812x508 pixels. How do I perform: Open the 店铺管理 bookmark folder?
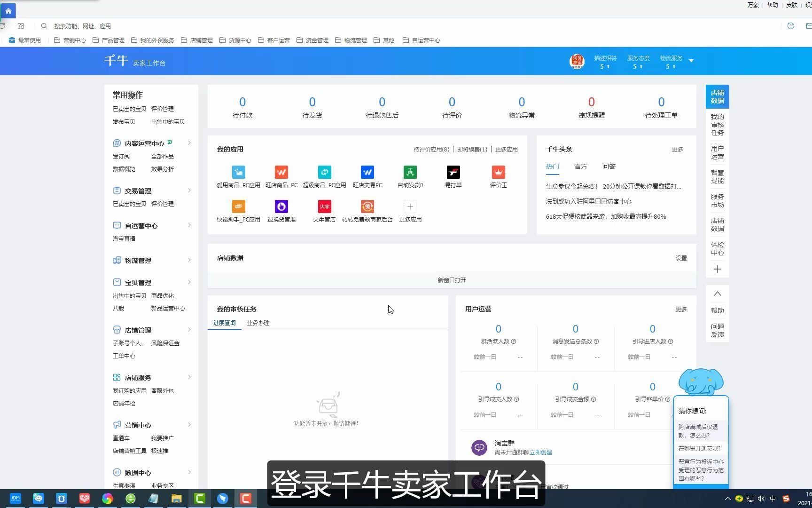(x=197, y=40)
